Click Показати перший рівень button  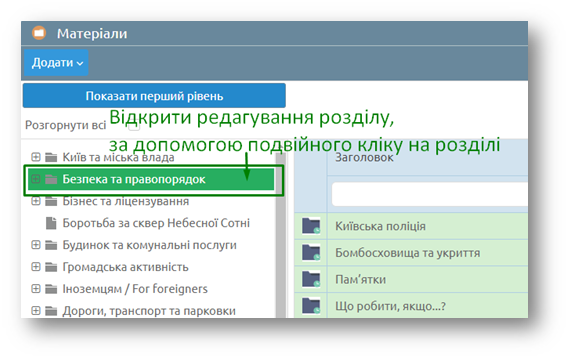click(154, 96)
